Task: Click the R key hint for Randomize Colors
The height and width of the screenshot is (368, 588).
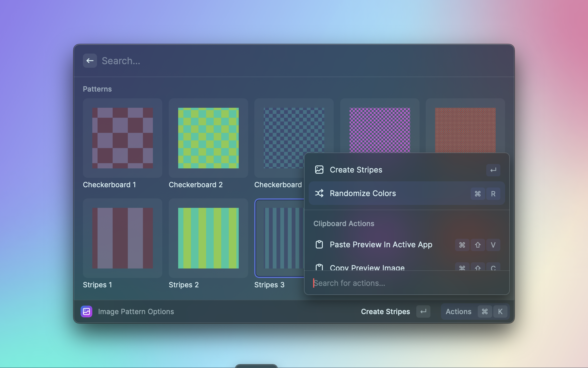Action: (493, 194)
